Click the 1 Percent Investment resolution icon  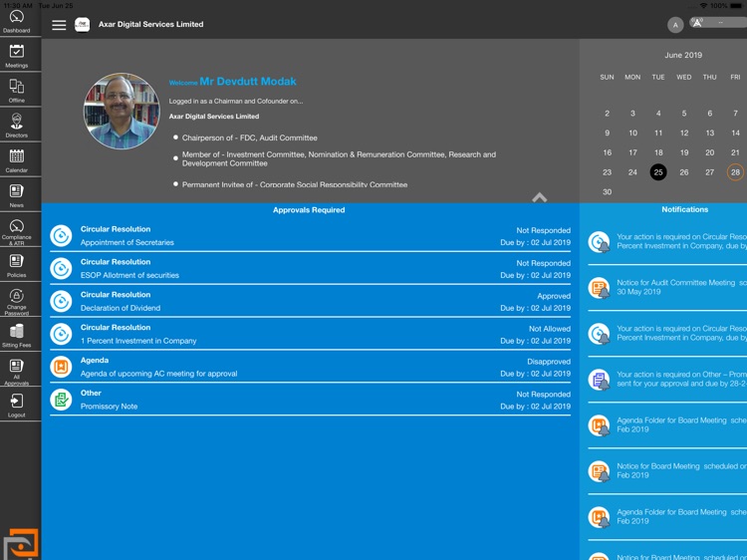click(x=61, y=334)
